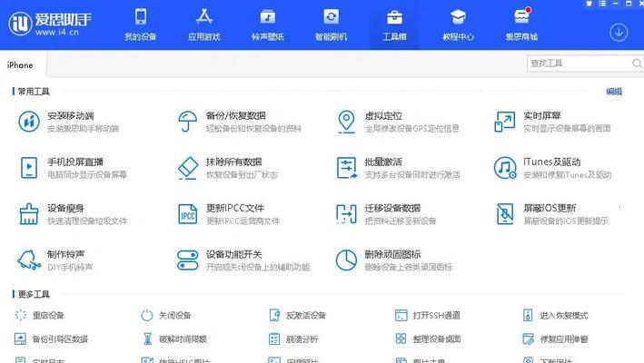Open 抹除所有数据 eraser icon
Viewport: 644px width, 363px height.
click(x=188, y=168)
